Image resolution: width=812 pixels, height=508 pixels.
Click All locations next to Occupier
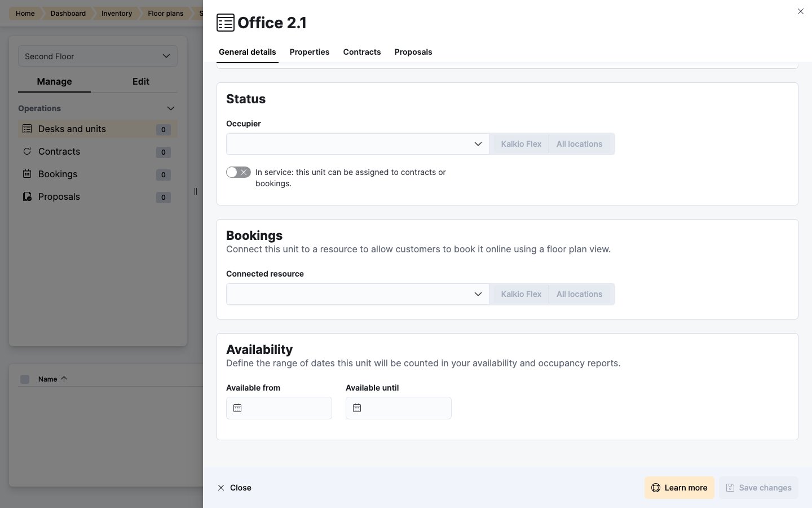click(580, 144)
